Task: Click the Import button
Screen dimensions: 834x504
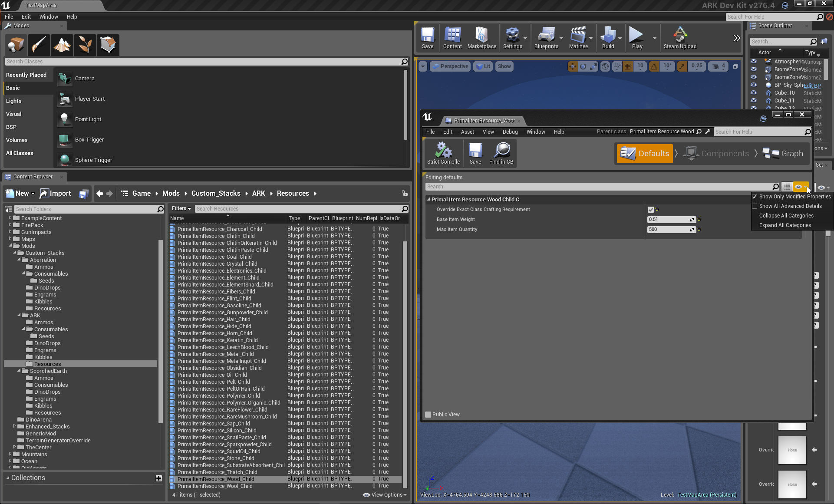Action: (56, 194)
